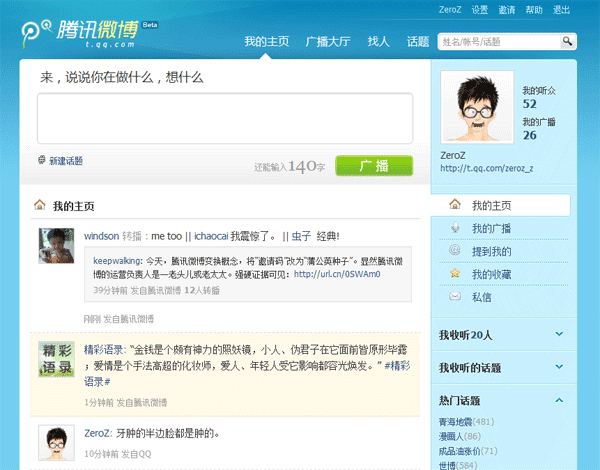Open 邀请 in top bar

507,10
